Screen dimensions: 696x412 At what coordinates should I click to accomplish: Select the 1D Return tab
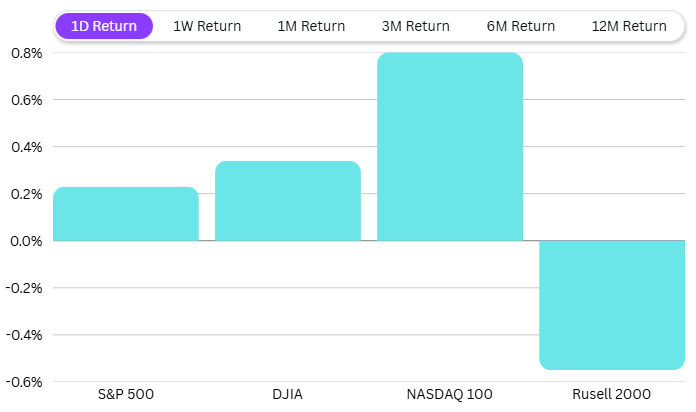click(104, 26)
